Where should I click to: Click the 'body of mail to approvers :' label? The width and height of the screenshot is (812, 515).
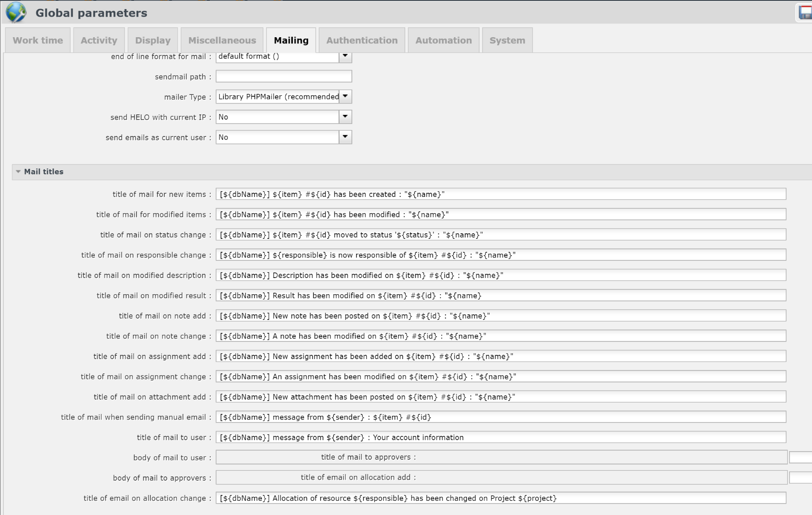(x=162, y=478)
